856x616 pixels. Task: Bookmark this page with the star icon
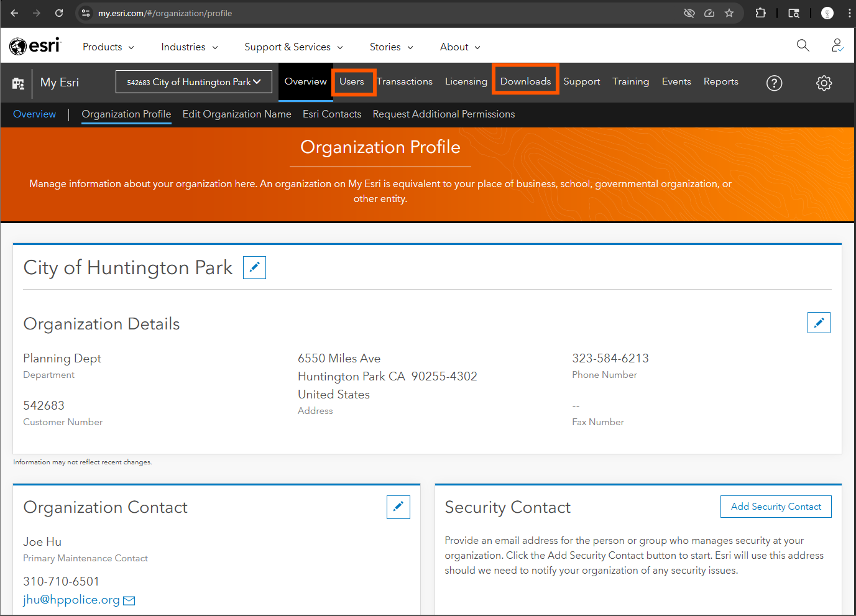tap(729, 13)
